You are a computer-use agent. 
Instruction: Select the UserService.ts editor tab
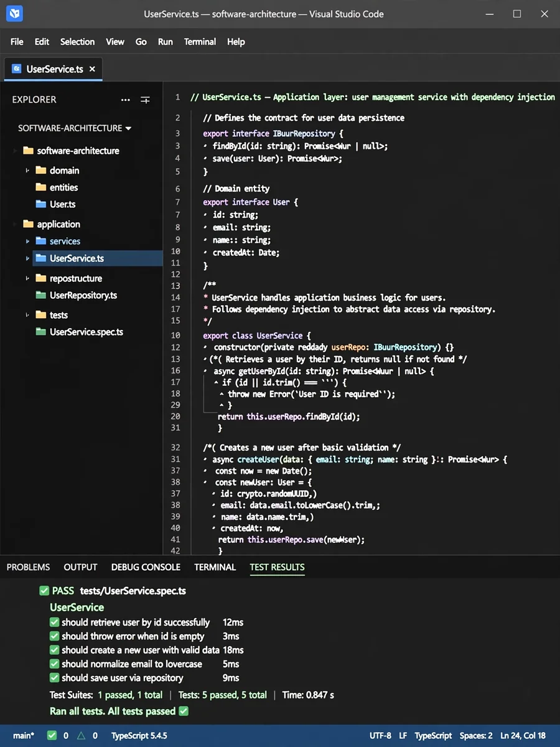54,69
